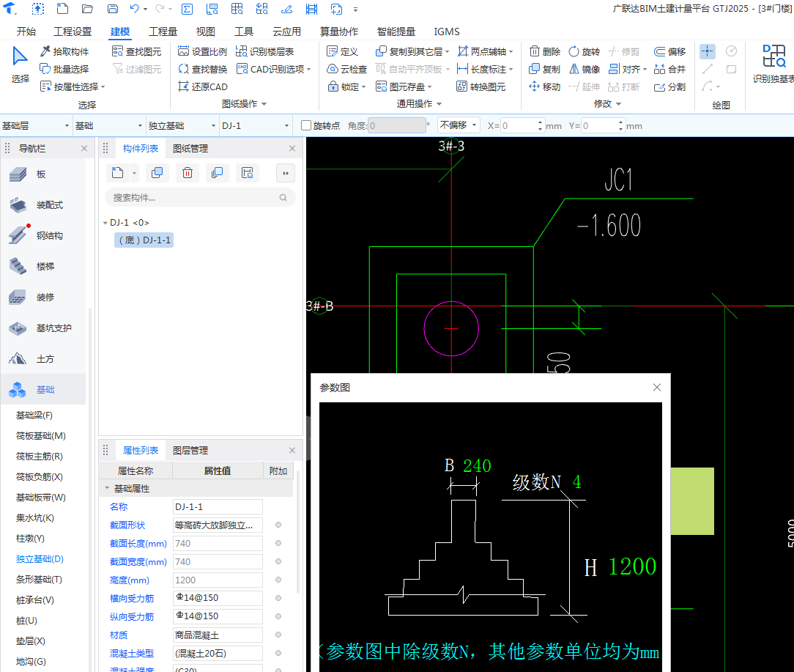Image resolution: width=794 pixels, height=672 pixels.
Task: Click the 偏移 offset tool
Action: (670, 52)
